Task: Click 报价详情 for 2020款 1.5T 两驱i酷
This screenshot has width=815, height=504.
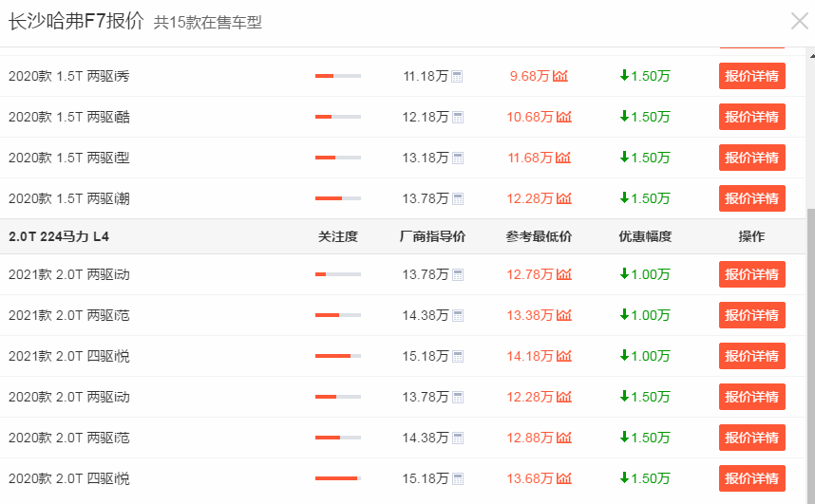Action: [751, 117]
